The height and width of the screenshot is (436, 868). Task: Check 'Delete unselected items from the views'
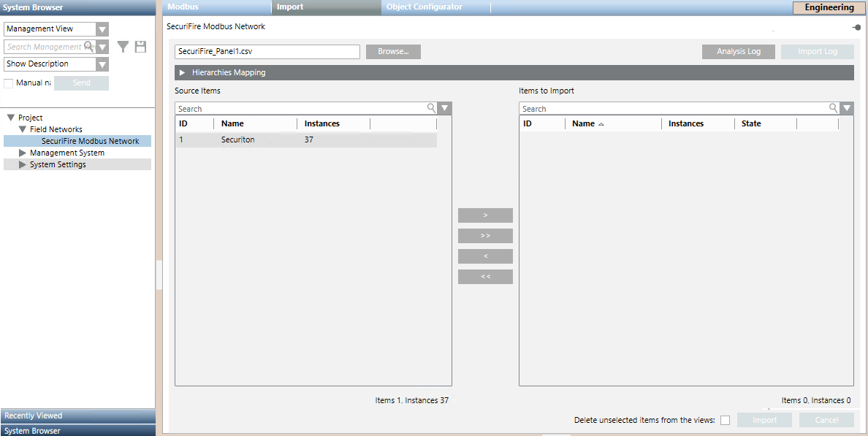tap(725, 420)
